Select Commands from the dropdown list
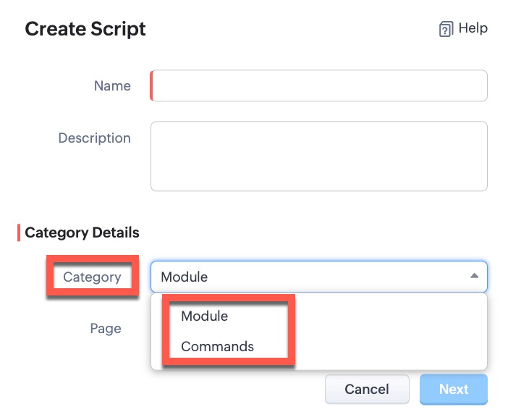 (217, 346)
